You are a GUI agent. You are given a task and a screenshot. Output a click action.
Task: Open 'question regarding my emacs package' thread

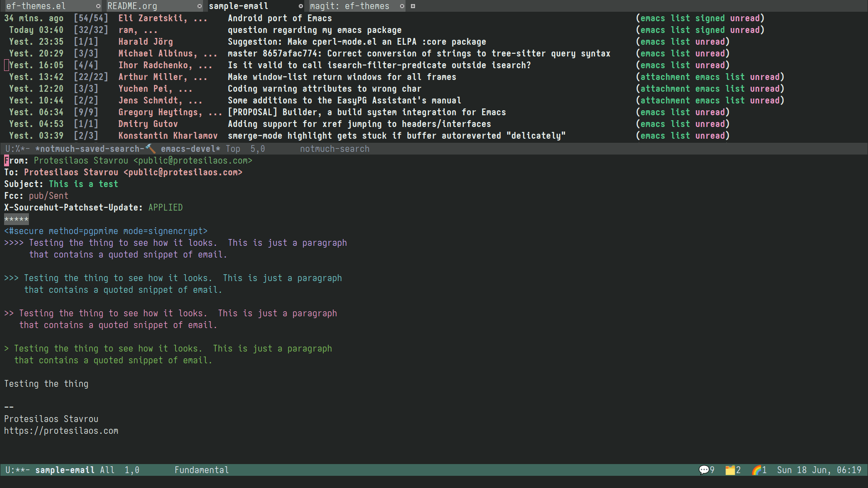click(x=315, y=30)
